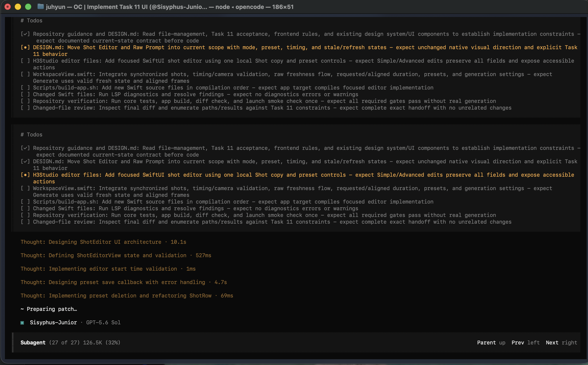Viewport: 588px width, 365px height.
Task: Click checked box for DESIGN.md in second list
Action: 25,161
